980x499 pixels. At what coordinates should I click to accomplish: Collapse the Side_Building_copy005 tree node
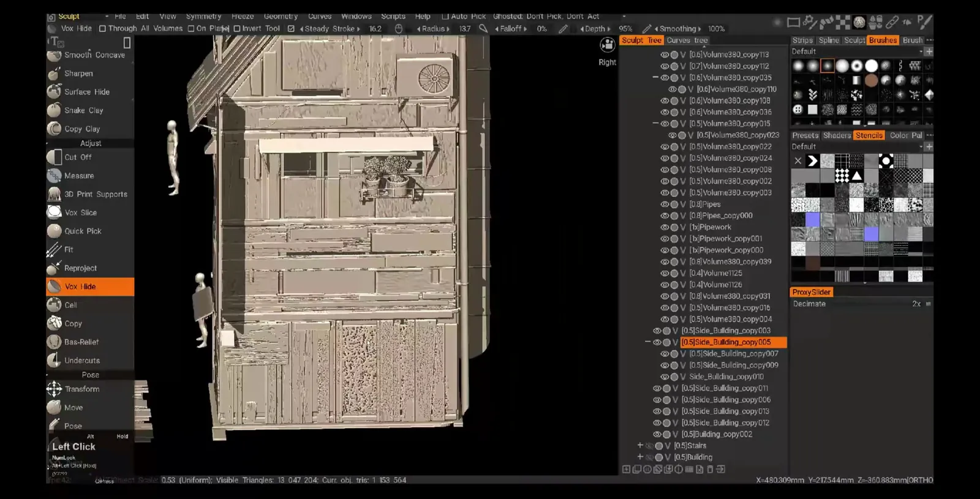647,342
